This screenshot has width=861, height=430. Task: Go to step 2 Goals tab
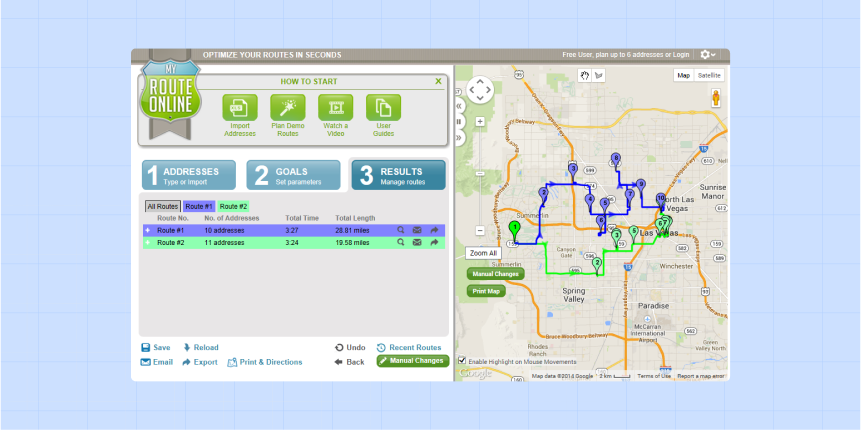coord(293,175)
